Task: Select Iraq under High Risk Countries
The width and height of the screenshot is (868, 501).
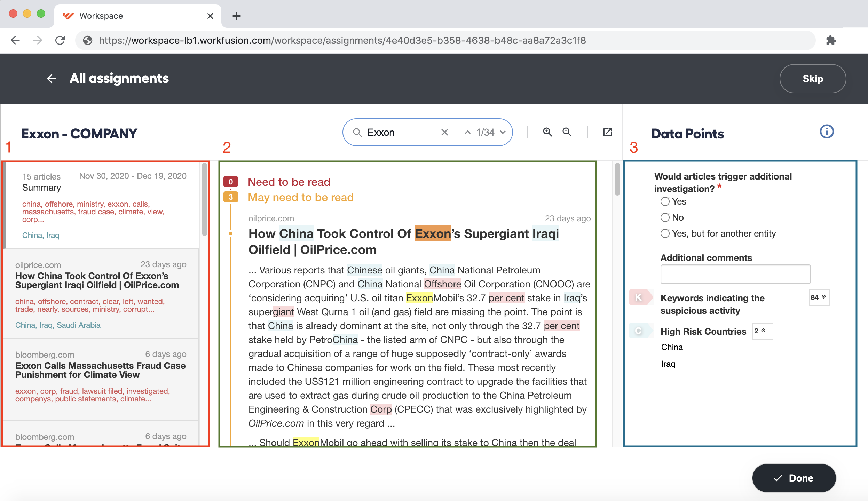Action: [x=668, y=364]
